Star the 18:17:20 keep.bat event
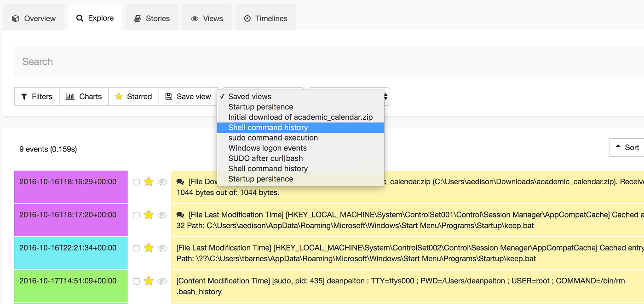The height and width of the screenshot is (304, 644). pyautogui.click(x=148, y=215)
